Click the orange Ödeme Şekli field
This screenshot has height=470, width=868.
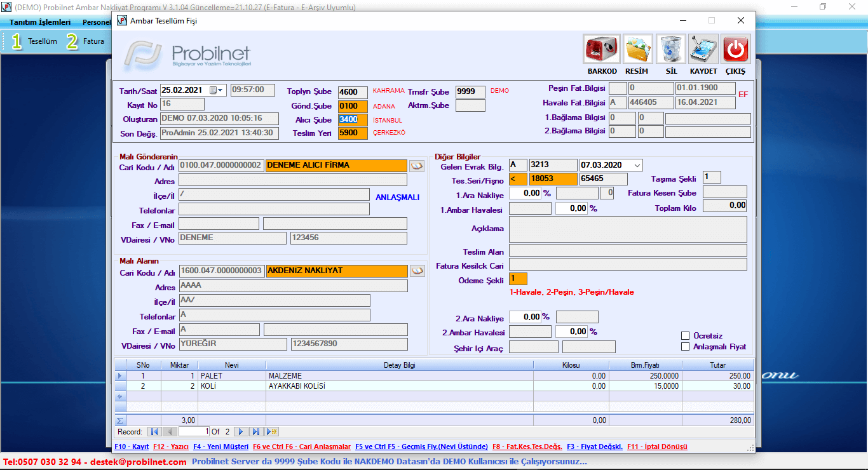tap(518, 279)
